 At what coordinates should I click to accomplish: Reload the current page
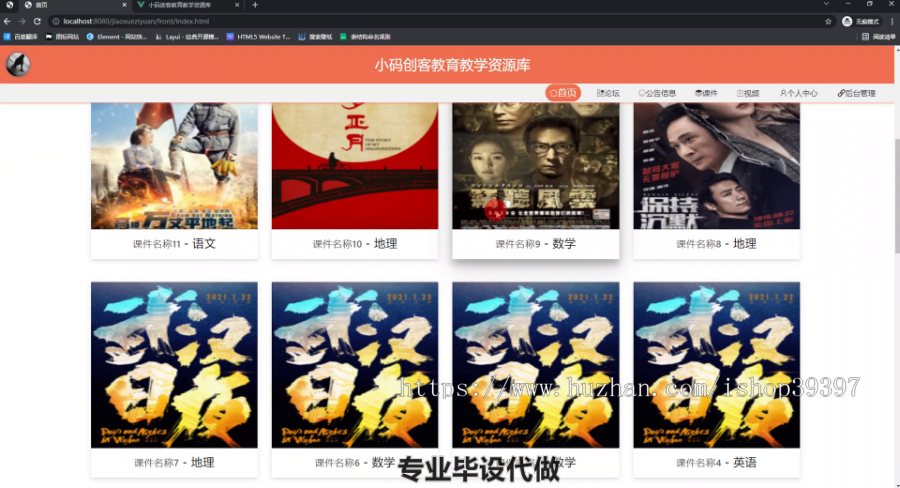(x=37, y=21)
